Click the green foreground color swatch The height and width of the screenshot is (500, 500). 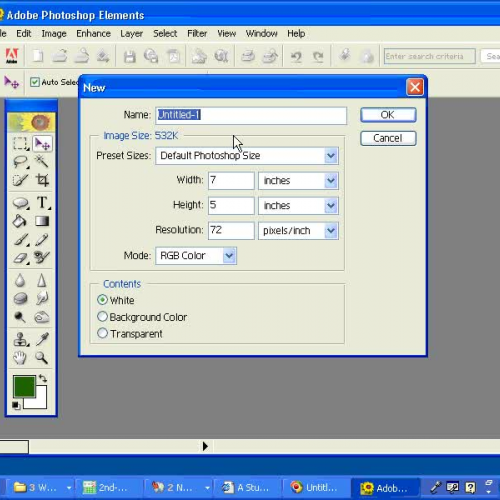click(x=24, y=386)
